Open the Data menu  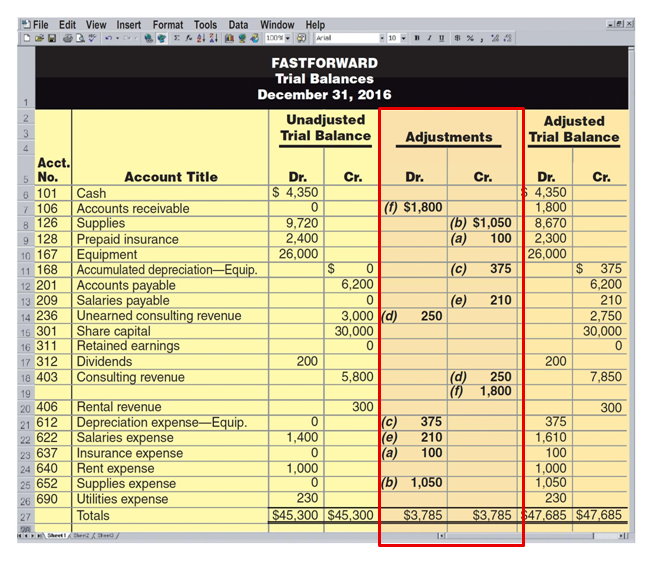point(238,25)
